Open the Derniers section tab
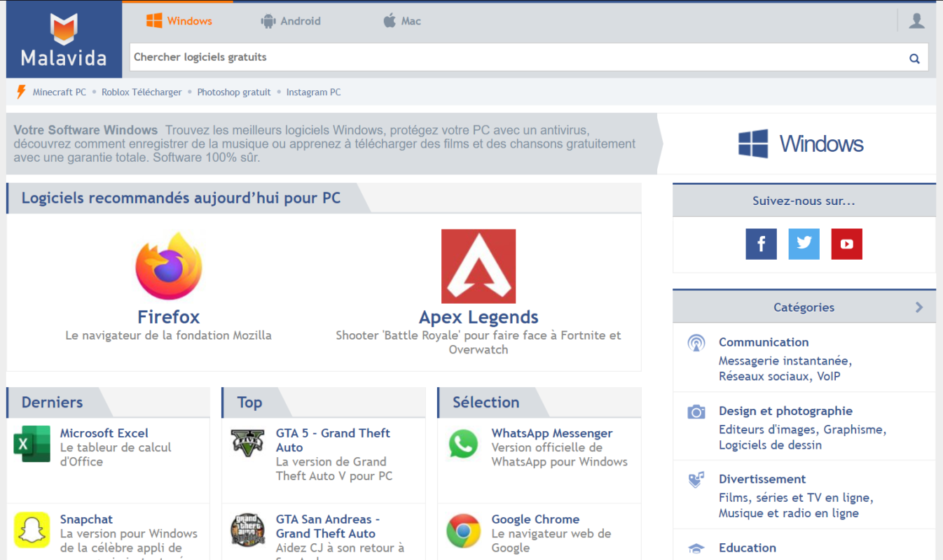The width and height of the screenshot is (943, 560). coord(53,402)
